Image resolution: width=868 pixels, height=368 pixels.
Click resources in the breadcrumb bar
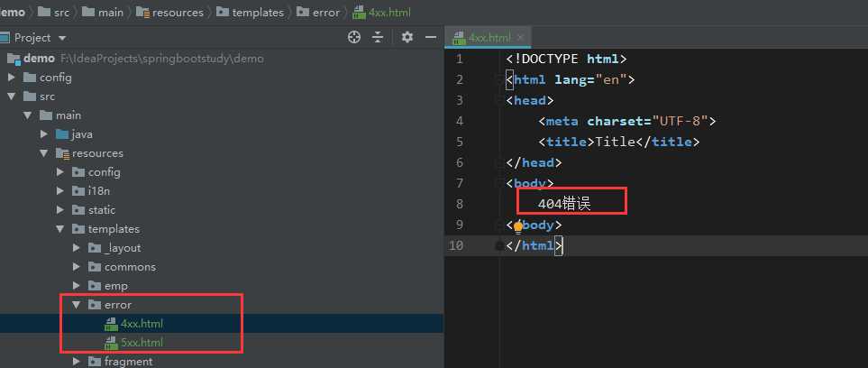click(177, 13)
